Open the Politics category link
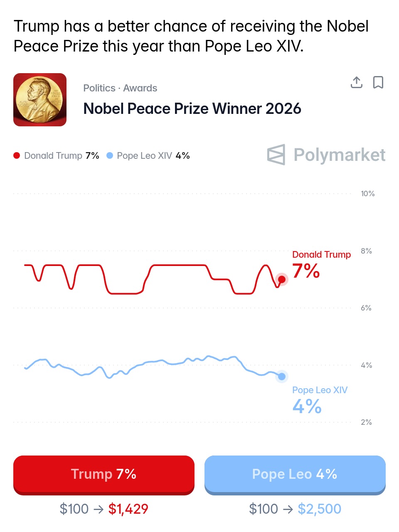This screenshot has height=532, width=399. pyautogui.click(x=99, y=88)
